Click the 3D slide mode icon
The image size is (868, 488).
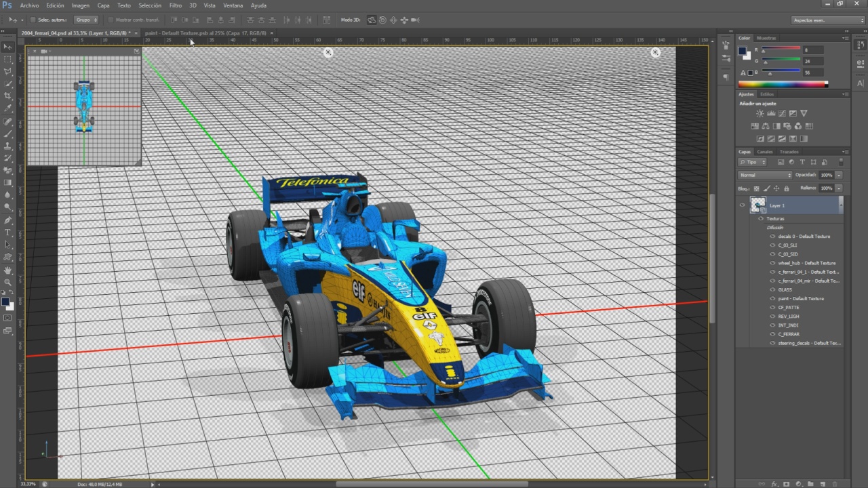pos(404,20)
